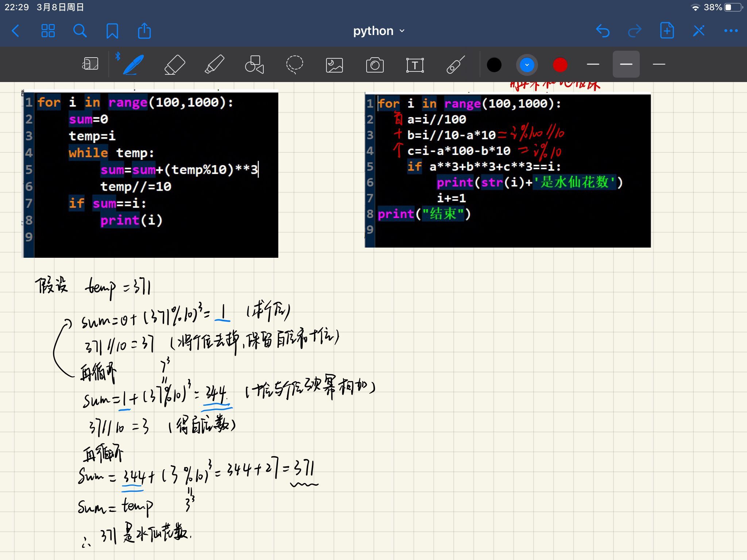Tap the Wi-Fi status icon
This screenshot has width=747, height=560.
pyautogui.click(x=696, y=8)
